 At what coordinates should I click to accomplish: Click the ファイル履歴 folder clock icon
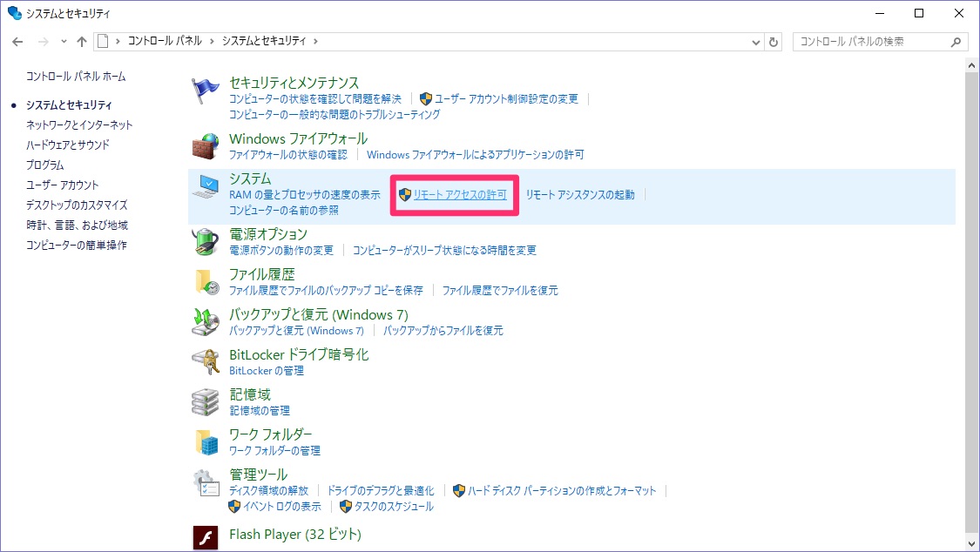coord(205,282)
